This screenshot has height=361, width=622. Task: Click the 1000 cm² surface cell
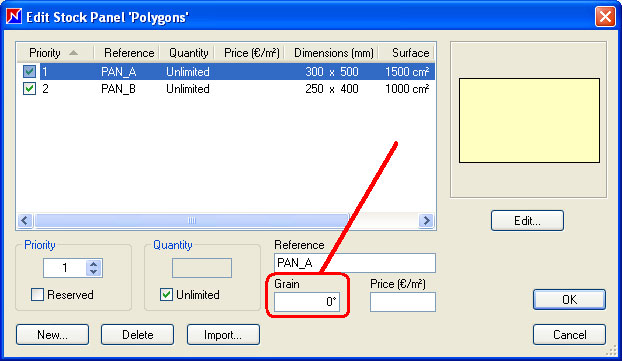(x=407, y=89)
